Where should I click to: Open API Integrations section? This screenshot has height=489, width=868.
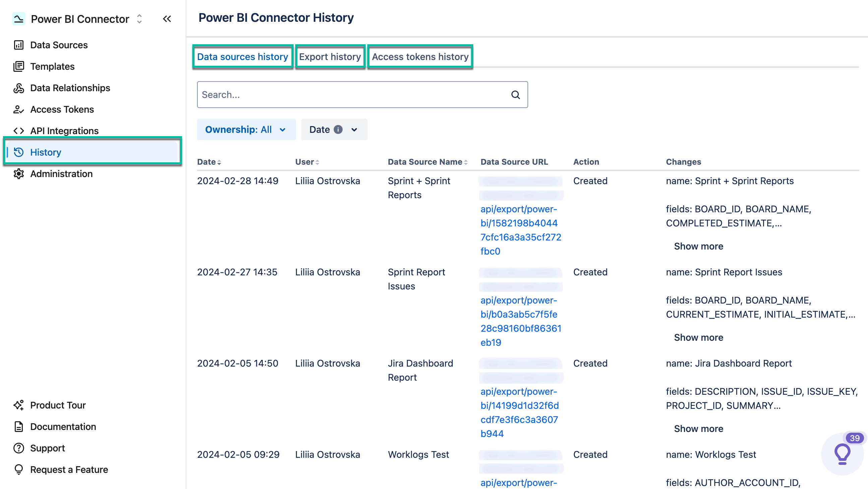(x=19, y=131)
